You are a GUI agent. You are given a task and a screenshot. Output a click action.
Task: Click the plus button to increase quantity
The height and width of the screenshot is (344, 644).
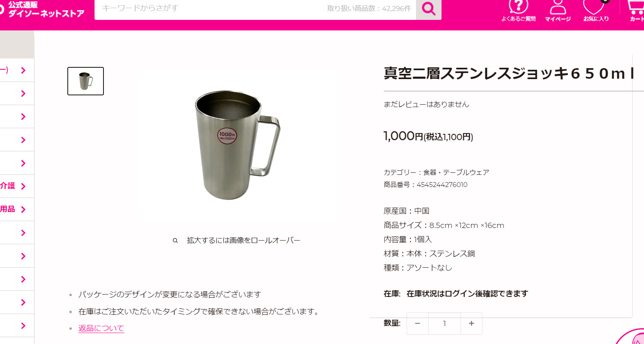(x=472, y=323)
